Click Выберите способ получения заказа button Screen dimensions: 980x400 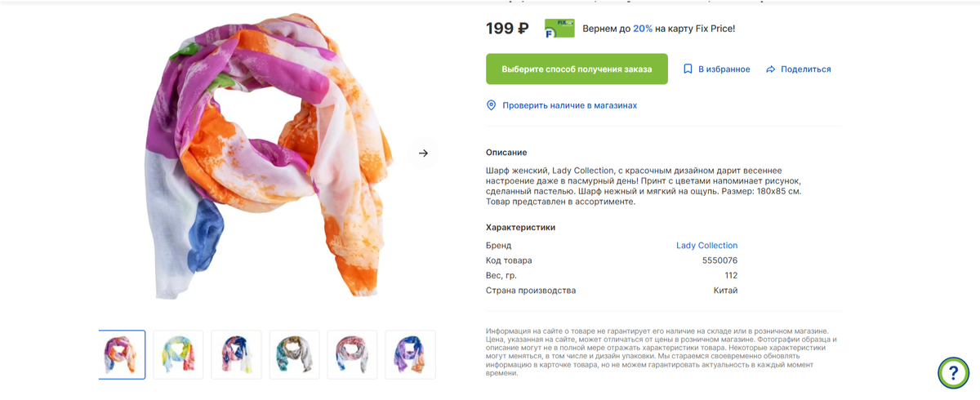click(577, 69)
